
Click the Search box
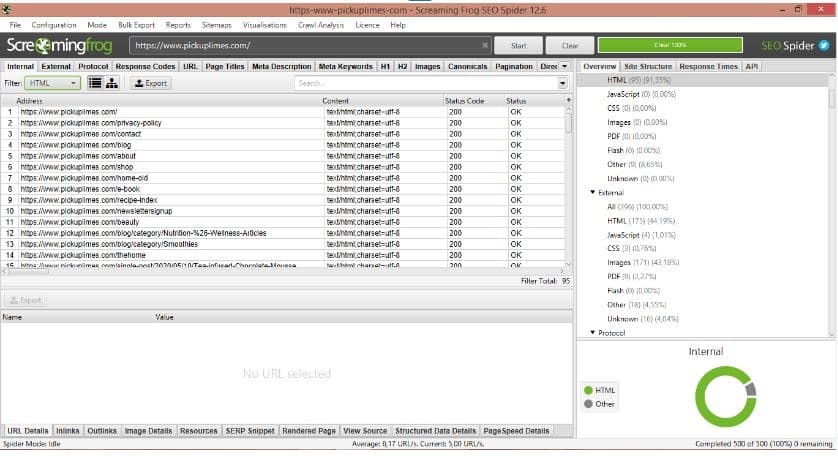(425, 83)
